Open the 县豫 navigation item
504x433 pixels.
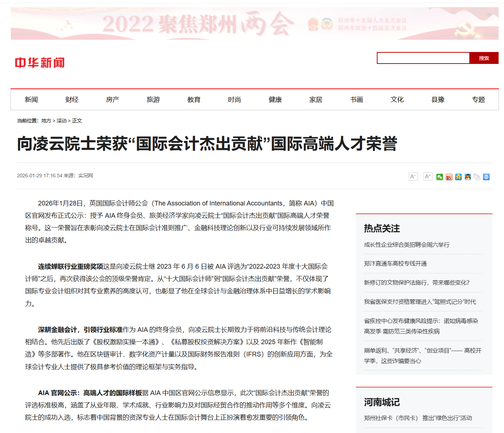pos(438,100)
